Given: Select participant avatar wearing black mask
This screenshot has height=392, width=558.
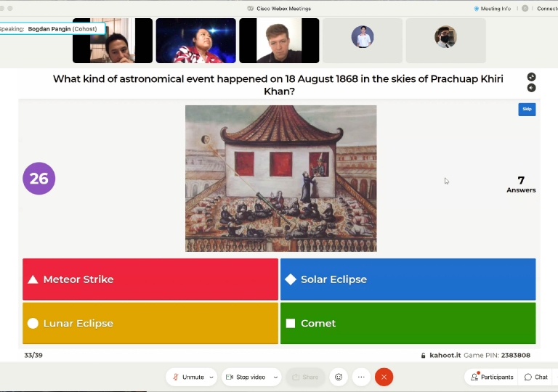Looking at the screenshot, I should click(445, 36).
